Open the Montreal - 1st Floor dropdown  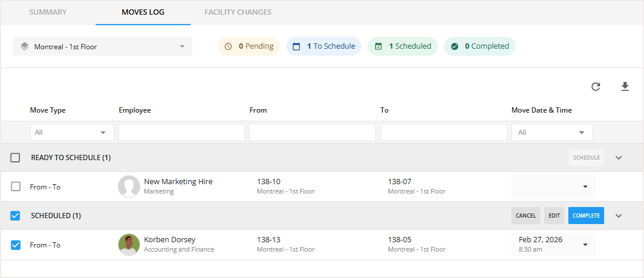[103, 46]
